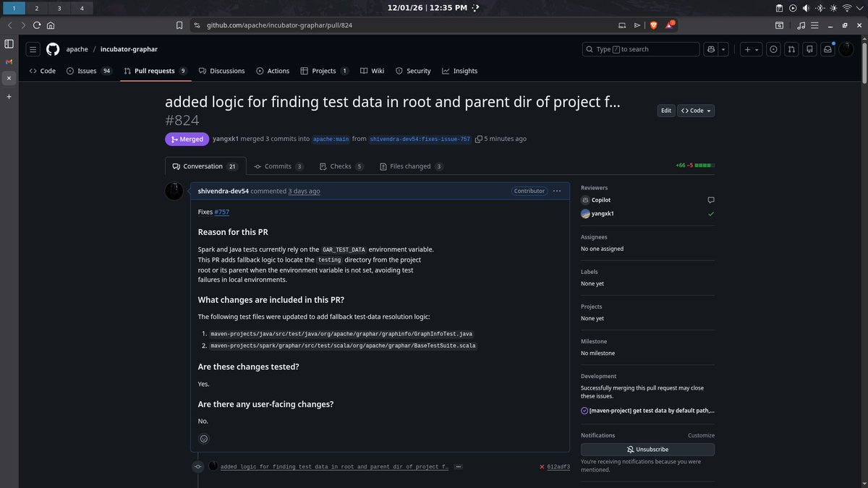868x488 pixels.
Task: Follow the #757 issue link
Action: 221,211
